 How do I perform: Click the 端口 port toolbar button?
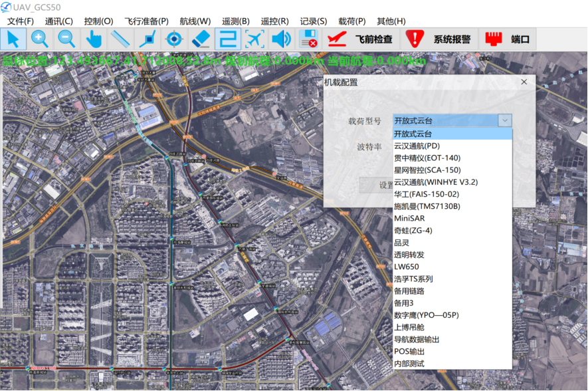click(508, 39)
